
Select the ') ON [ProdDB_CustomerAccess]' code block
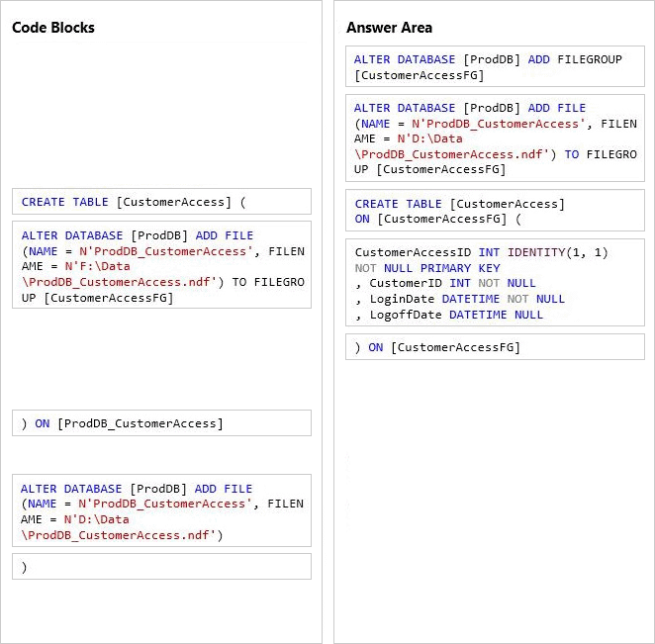pyautogui.click(x=161, y=423)
